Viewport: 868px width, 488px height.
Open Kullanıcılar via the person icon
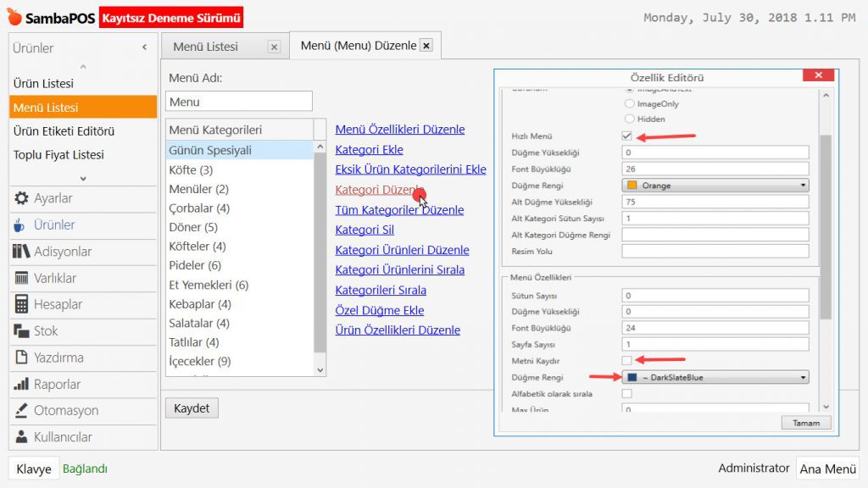(x=21, y=437)
